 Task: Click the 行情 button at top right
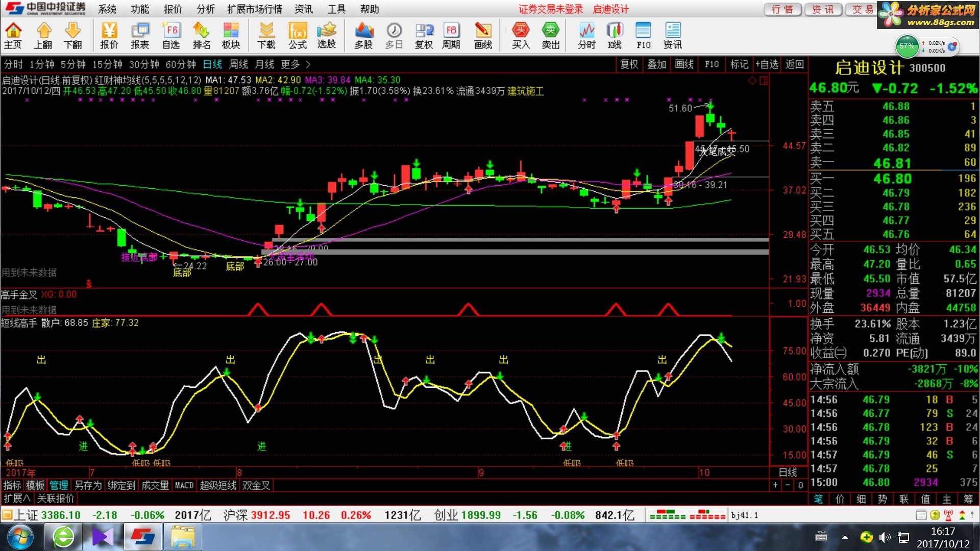(x=782, y=9)
